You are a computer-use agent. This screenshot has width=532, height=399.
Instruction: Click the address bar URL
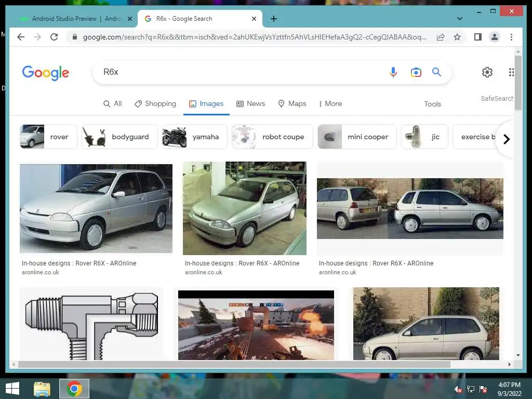pos(255,37)
